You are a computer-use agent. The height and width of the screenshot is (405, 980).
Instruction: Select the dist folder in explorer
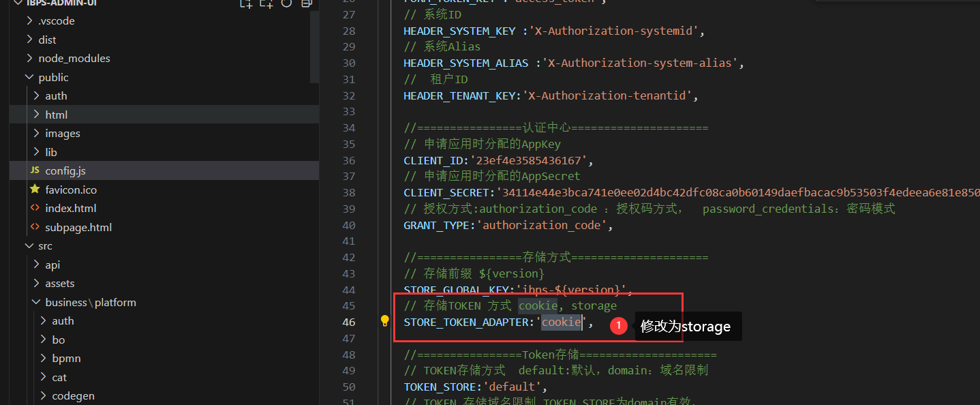coord(47,40)
